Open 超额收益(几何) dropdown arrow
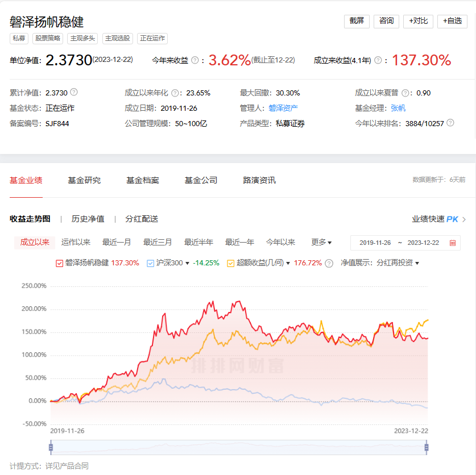The height and width of the screenshot is (475, 476). (x=288, y=263)
